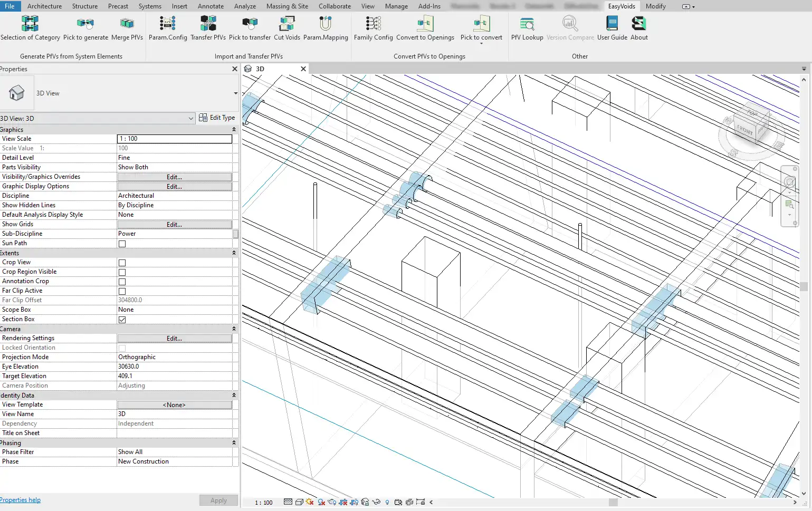Click the Edit Type button
The image size is (812, 511).
pos(217,118)
